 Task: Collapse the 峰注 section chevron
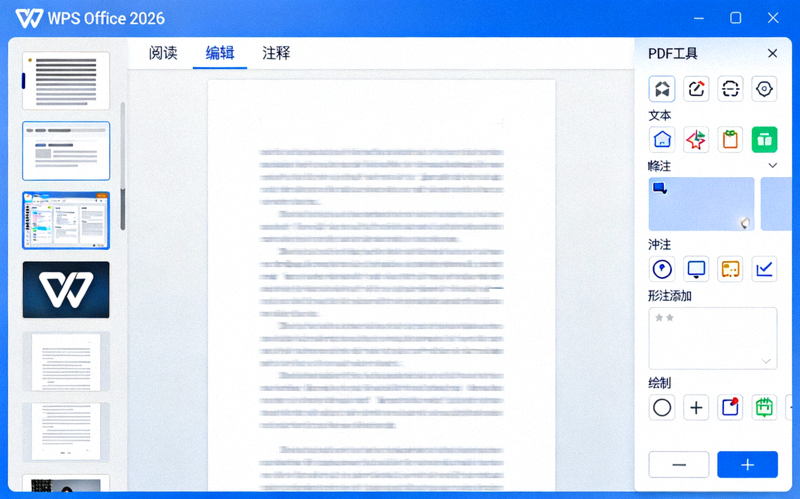[x=772, y=165]
